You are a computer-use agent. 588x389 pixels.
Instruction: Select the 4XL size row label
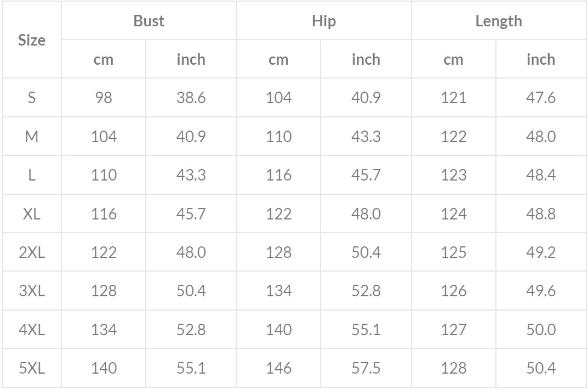[x=32, y=329]
